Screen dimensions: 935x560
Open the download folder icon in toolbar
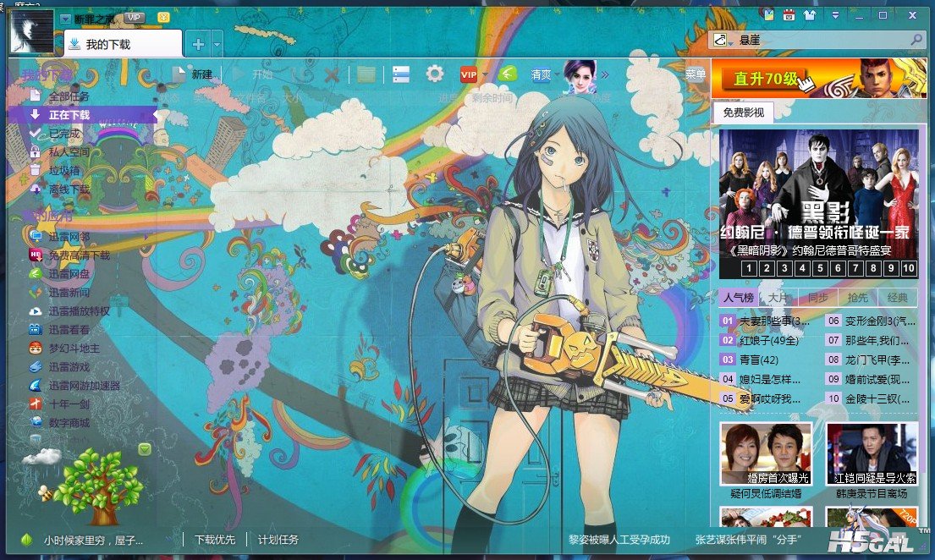(x=366, y=74)
